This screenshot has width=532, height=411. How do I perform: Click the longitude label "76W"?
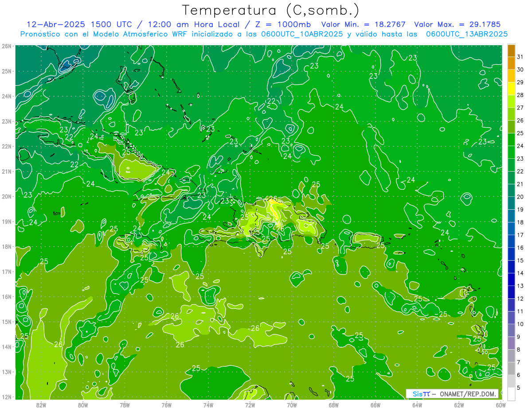[x=166, y=405]
